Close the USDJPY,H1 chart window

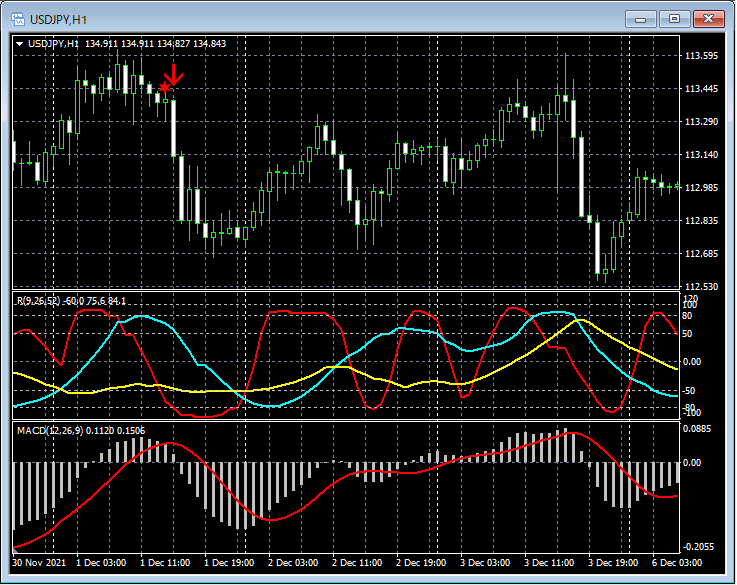[711, 19]
